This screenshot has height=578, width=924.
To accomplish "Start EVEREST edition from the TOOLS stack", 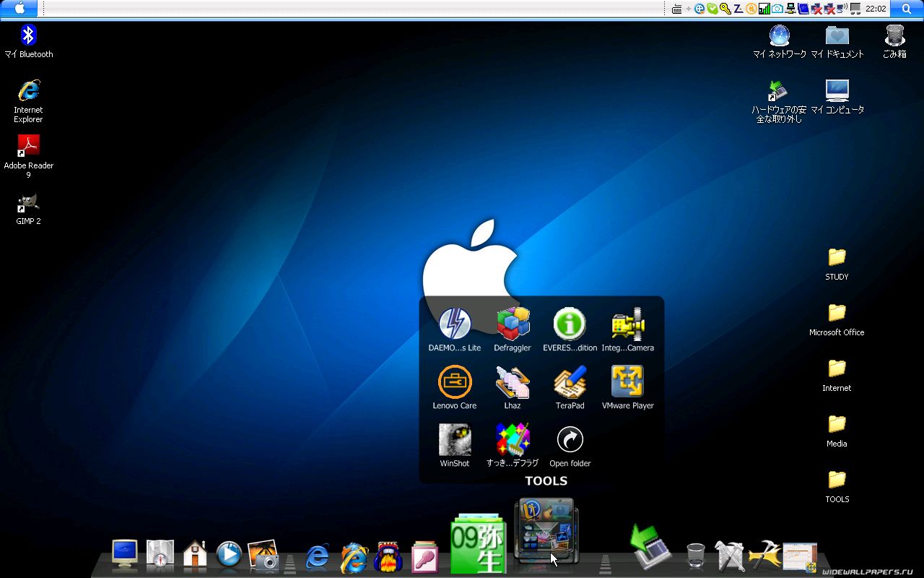I will tap(570, 329).
